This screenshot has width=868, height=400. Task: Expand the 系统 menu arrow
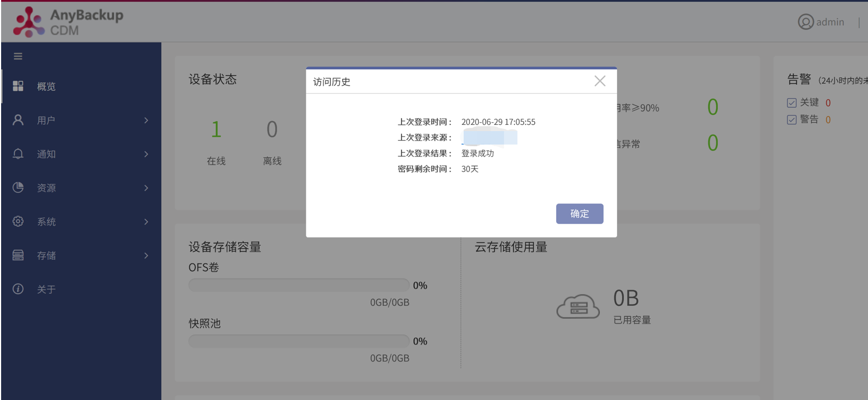tap(146, 221)
